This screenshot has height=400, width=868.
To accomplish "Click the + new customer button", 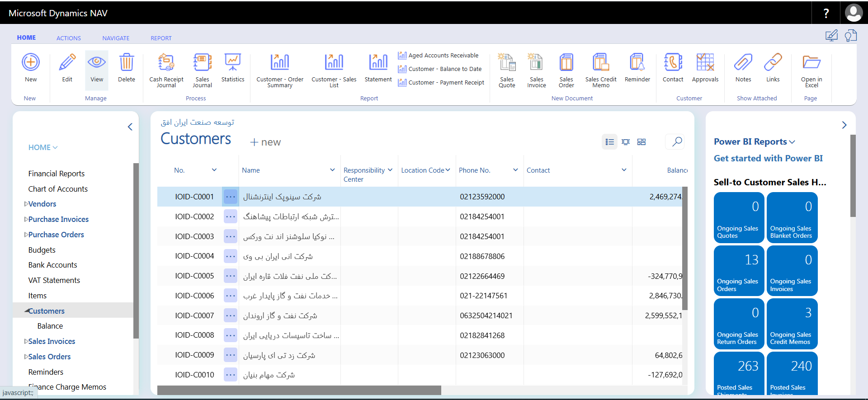I will click(x=265, y=142).
